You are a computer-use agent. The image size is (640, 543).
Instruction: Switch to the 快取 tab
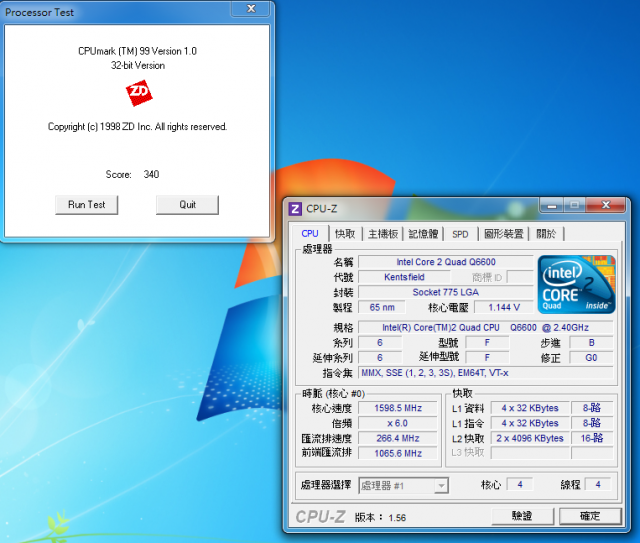345,234
